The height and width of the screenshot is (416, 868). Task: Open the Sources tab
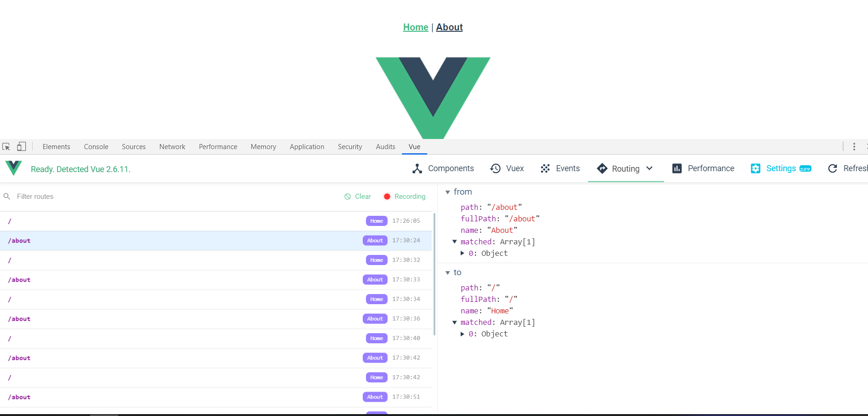(134, 147)
